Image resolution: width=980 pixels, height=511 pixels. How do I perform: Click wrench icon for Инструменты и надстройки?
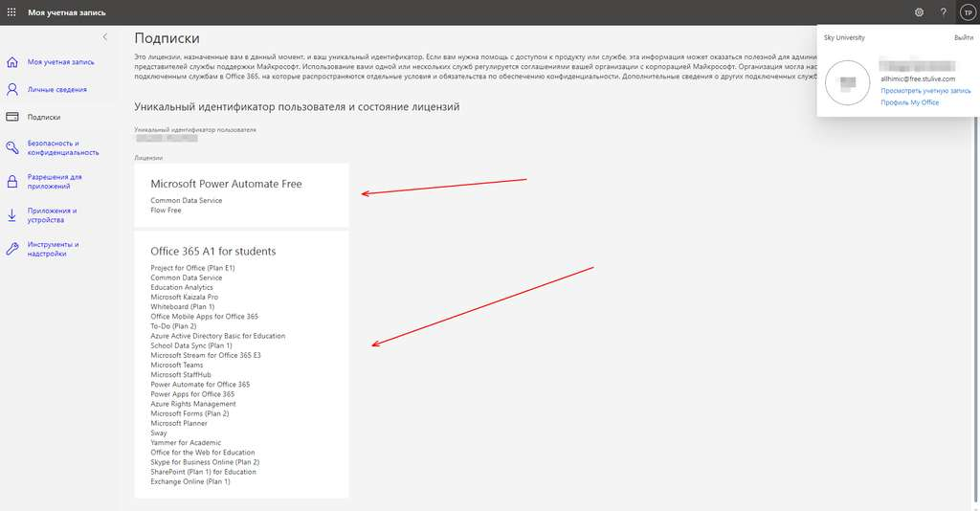(11, 249)
